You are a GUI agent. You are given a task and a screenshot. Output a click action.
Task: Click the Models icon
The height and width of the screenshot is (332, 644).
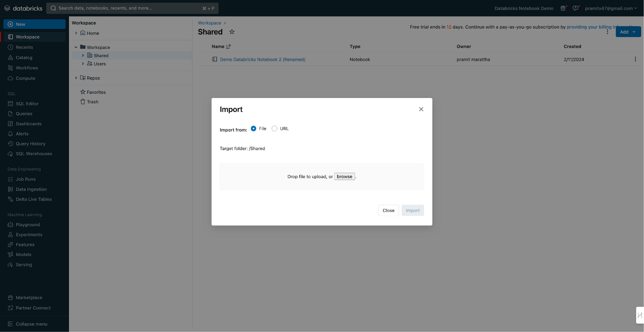(10, 254)
